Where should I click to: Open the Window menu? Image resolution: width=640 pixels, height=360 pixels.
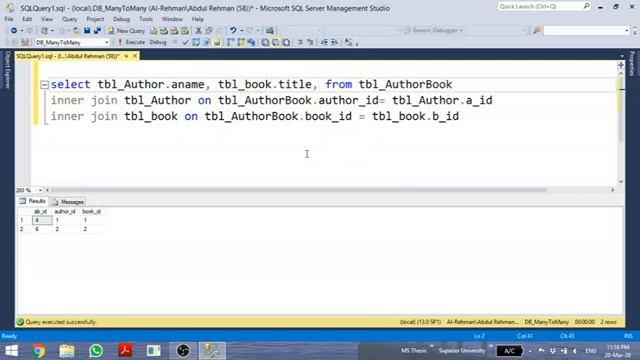(172, 19)
